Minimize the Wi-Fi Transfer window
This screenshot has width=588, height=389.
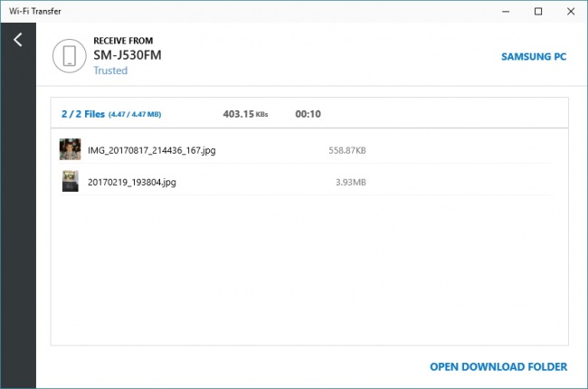[506, 11]
